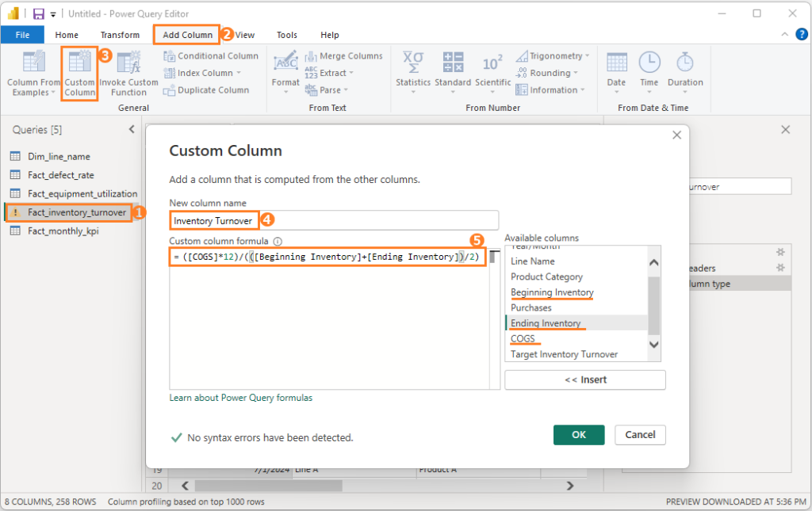Viewport: 812px width, 511px height.
Task: Open the Trigonometry dropdown
Action: coord(588,56)
